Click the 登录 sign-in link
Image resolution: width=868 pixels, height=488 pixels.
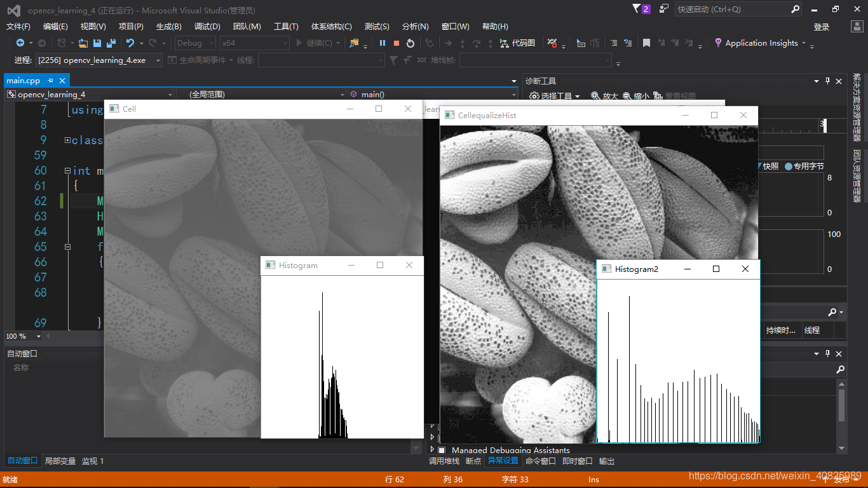click(x=822, y=27)
